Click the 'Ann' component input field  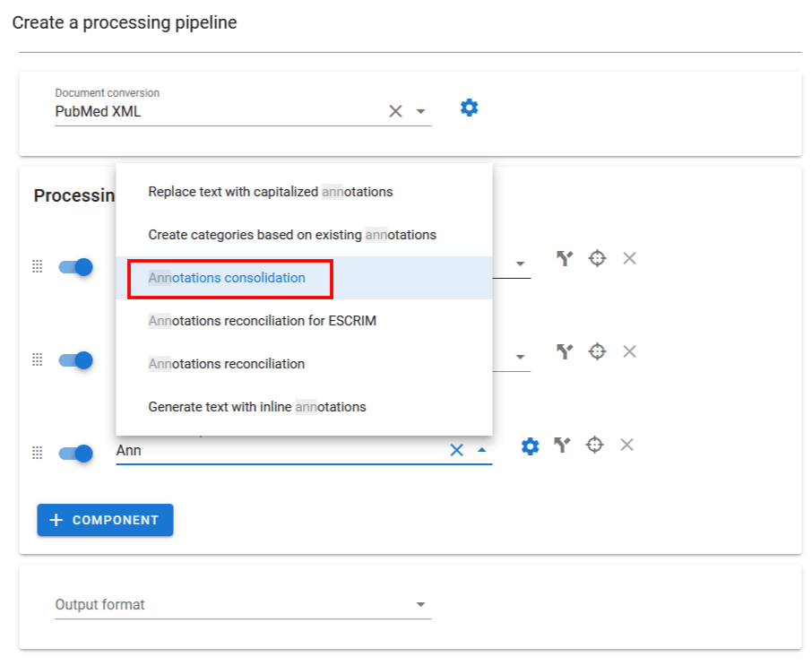(x=269, y=451)
